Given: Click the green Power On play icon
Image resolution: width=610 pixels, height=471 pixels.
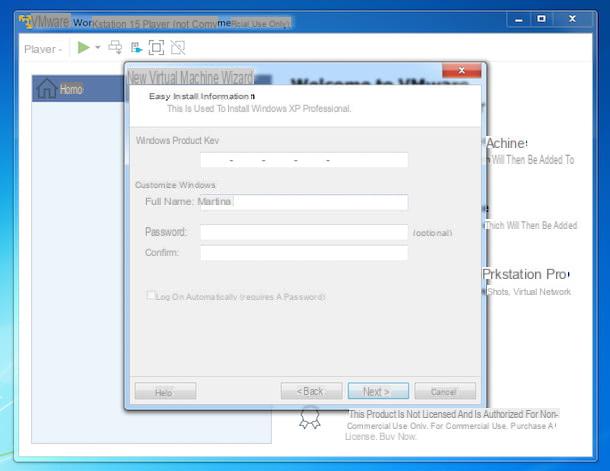Looking at the screenshot, I should 84,47.
